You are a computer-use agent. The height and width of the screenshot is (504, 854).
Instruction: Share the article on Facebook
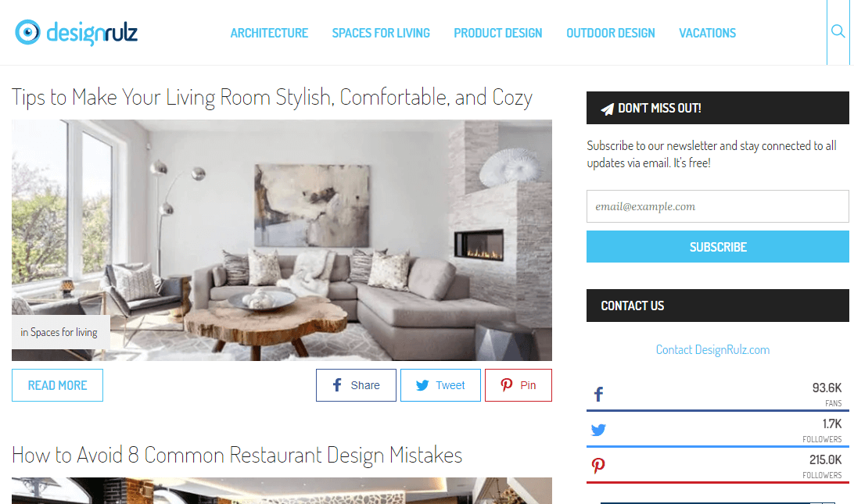point(356,385)
